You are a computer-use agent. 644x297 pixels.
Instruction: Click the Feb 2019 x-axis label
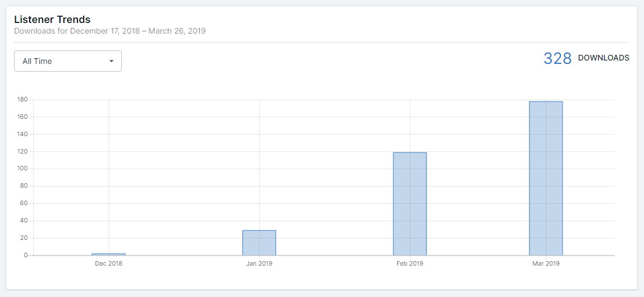(410, 263)
